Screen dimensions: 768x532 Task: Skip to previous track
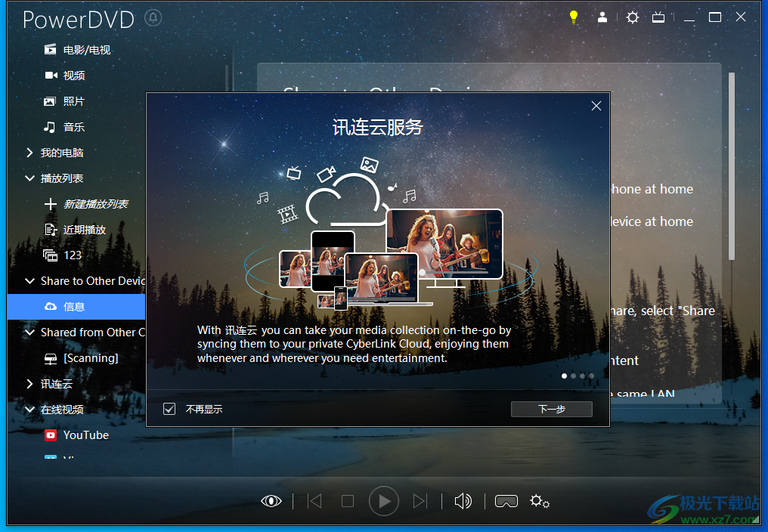point(314,501)
